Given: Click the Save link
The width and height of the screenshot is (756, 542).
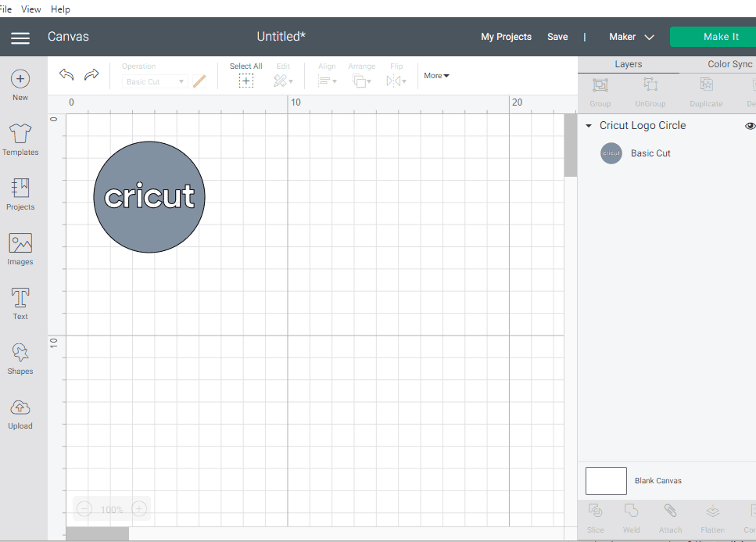Looking at the screenshot, I should coord(557,37).
